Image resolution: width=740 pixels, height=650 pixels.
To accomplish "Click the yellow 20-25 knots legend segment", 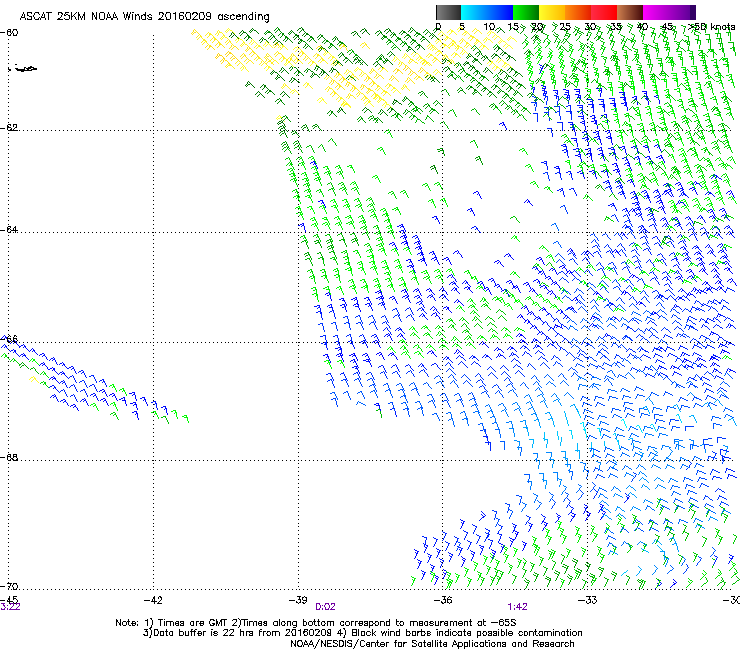I will pyautogui.click(x=552, y=12).
